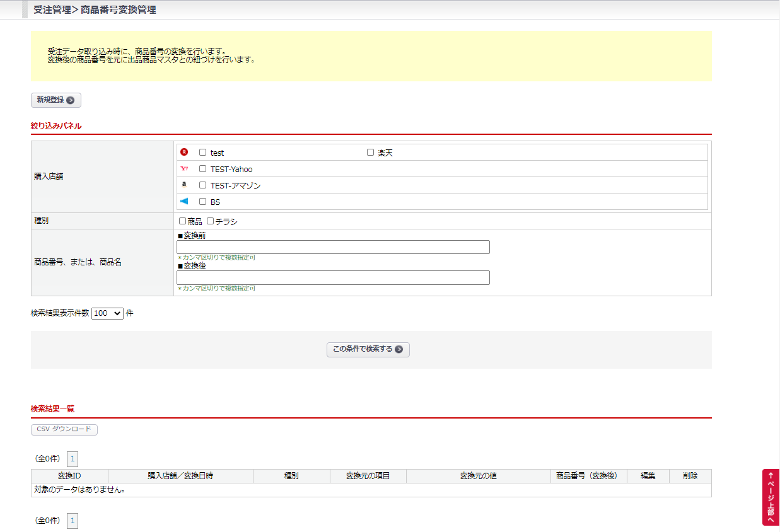
Task: Click the arrow icon on この条件で検索する button
Action: tap(399, 349)
